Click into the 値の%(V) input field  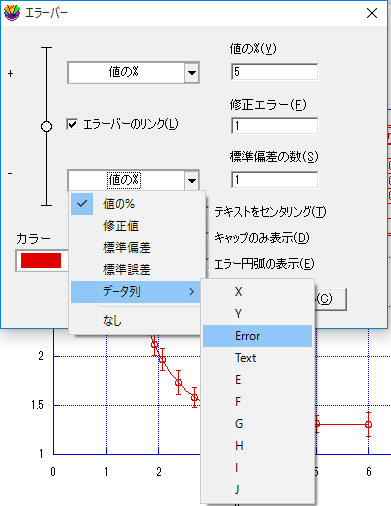tap(275, 72)
